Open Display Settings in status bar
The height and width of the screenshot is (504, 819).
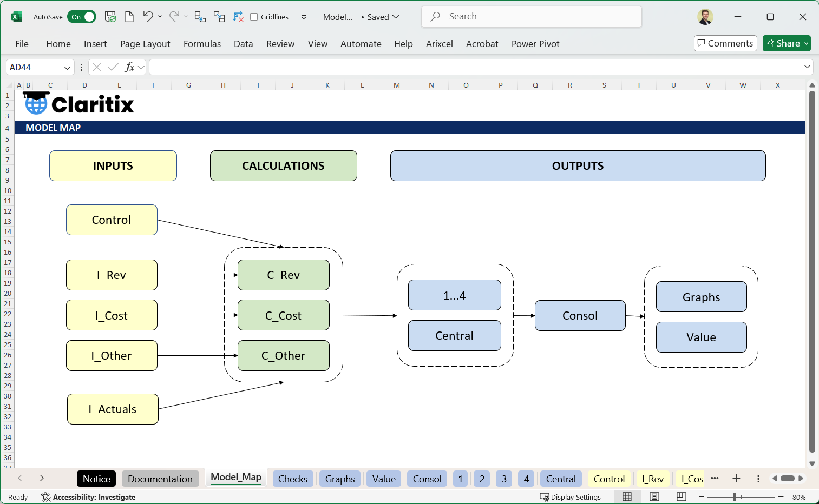571,497
